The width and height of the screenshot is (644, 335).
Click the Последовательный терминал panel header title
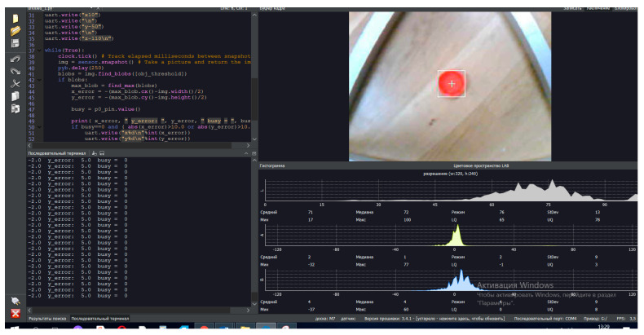pos(57,153)
